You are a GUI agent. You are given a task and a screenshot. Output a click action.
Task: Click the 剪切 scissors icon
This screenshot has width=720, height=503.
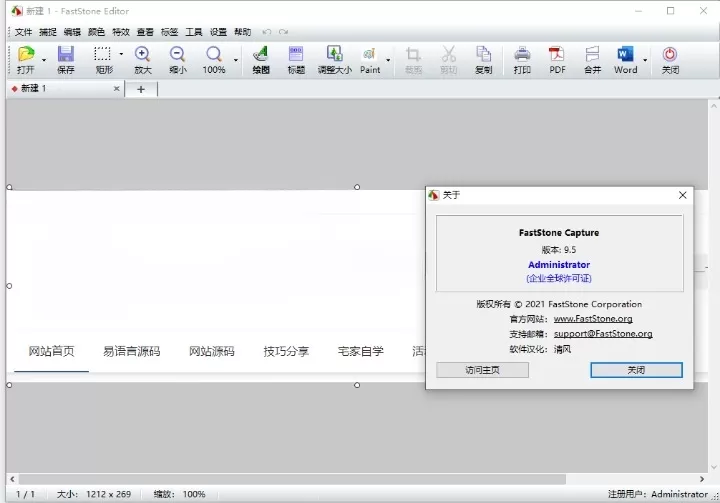pos(449,60)
